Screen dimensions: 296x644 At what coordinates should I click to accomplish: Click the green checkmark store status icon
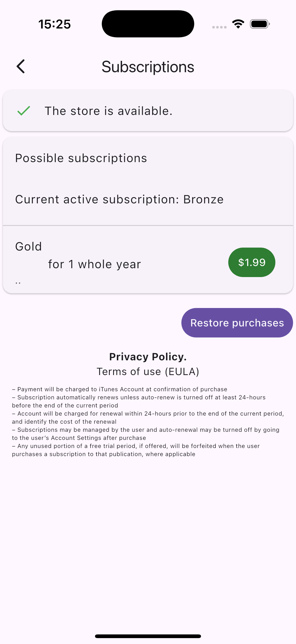pos(24,111)
